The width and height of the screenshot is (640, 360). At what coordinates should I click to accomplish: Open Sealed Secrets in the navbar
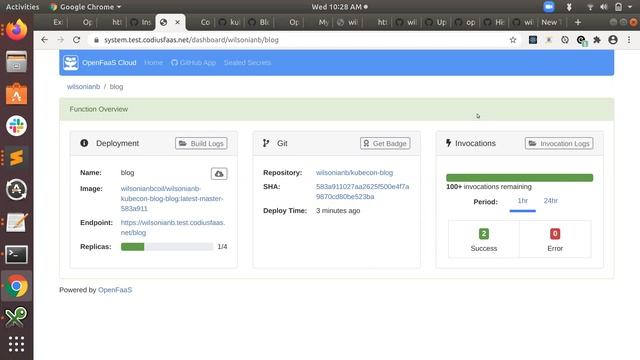coord(247,63)
